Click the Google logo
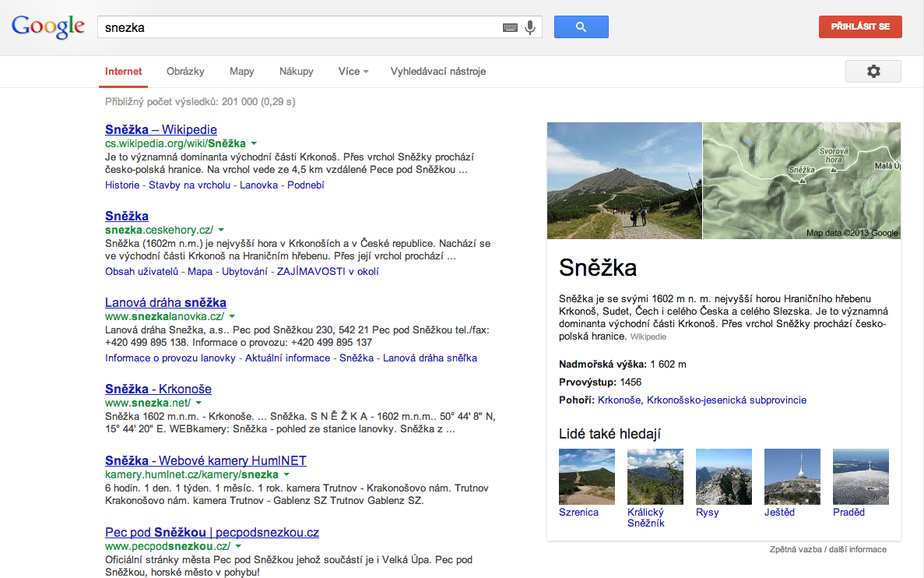The image size is (924, 578). (47, 26)
